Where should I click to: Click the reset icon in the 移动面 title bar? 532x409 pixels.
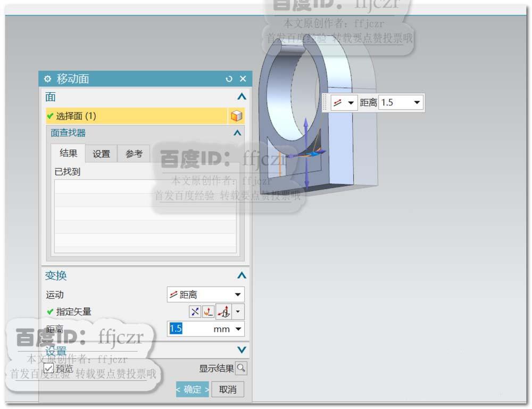click(229, 78)
